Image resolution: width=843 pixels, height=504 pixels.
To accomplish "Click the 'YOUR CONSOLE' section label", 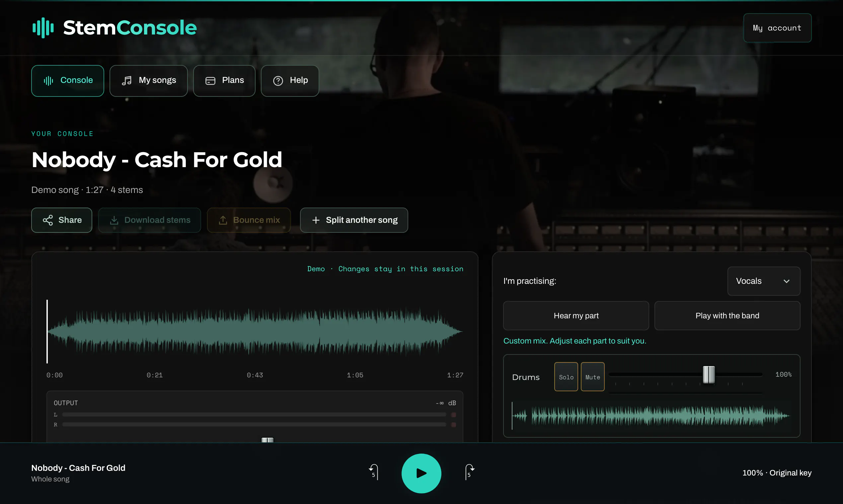I will [x=62, y=134].
